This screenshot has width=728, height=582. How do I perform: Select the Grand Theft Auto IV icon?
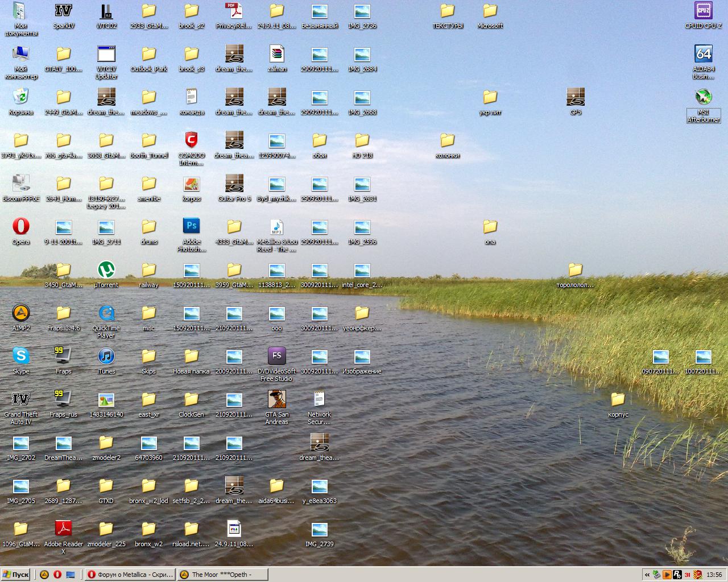21,400
